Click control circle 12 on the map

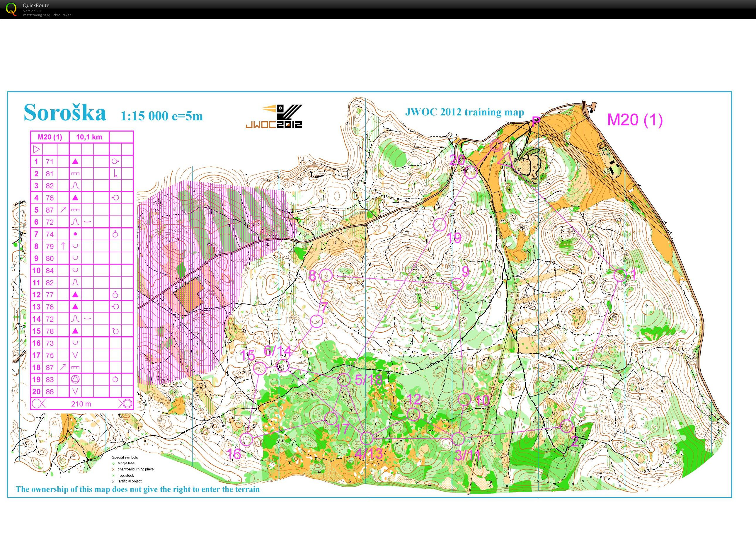(414, 414)
